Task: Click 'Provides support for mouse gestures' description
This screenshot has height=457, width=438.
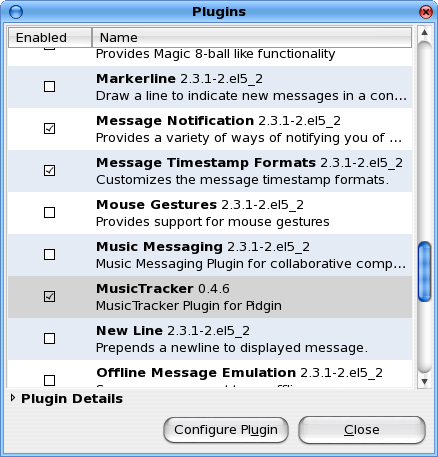Action: point(213,222)
